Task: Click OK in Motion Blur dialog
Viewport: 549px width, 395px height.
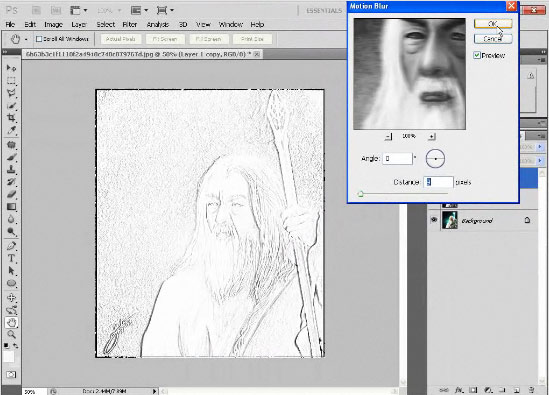Action: [x=493, y=23]
